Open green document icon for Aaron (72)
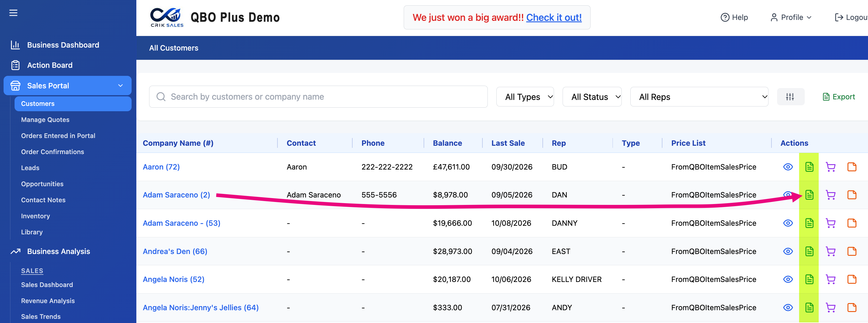The image size is (868, 323). pos(809,167)
